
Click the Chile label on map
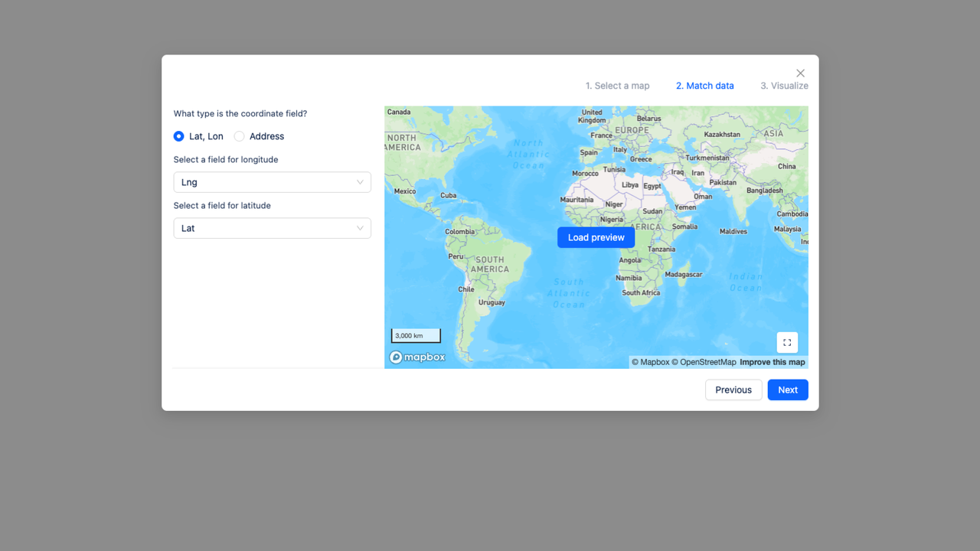(x=466, y=289)
